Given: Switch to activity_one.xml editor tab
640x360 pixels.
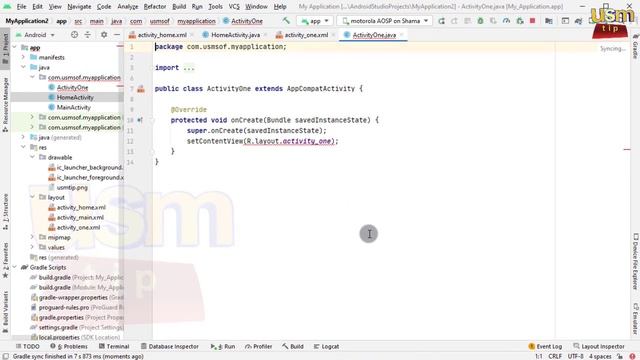Looking at the screenshot, I should 306,35.
